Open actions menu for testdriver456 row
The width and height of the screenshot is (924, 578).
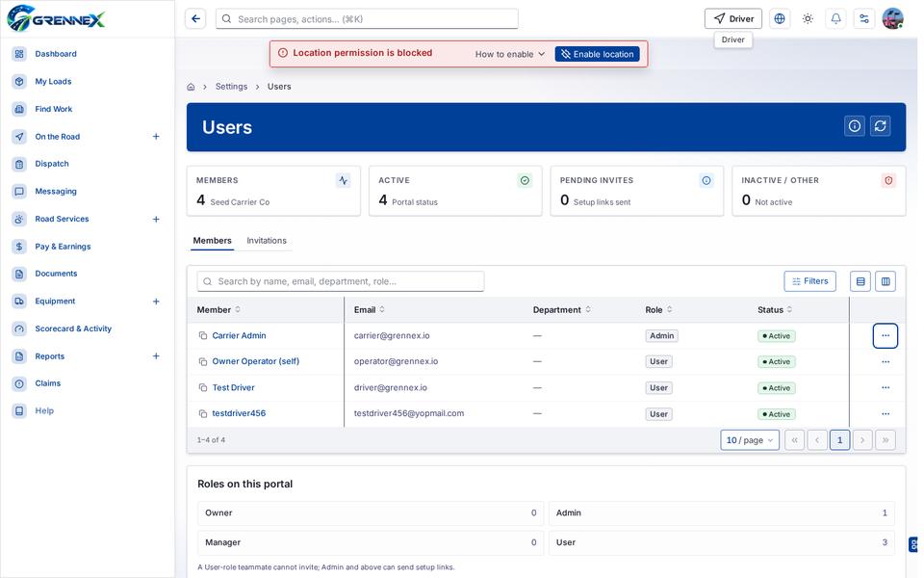pos(885,414)
